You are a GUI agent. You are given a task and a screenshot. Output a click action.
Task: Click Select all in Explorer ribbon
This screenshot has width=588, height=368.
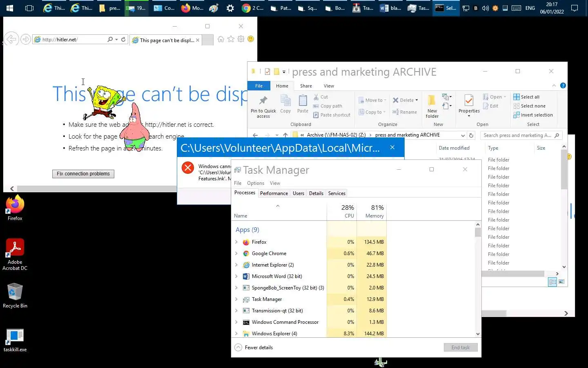tap(526, 97)
